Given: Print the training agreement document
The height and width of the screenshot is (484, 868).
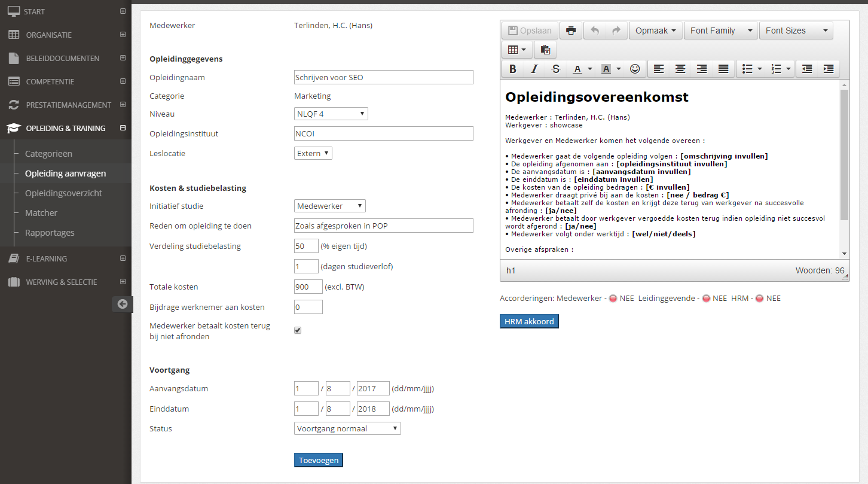Looking at the screenshot, I should [571, 31].
